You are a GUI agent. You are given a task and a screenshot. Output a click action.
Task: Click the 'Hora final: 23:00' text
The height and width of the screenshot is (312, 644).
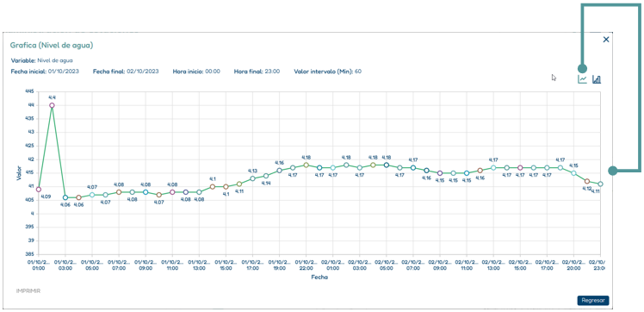click(257, 72)
